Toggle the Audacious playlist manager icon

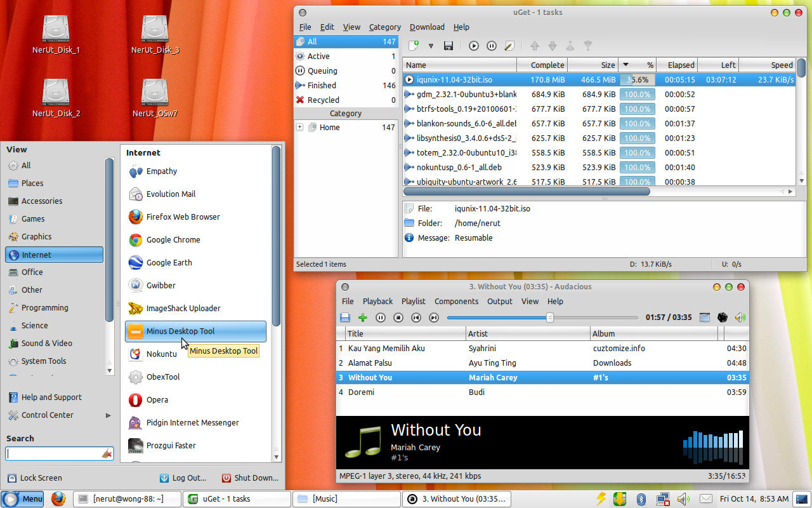coord(704,317)
